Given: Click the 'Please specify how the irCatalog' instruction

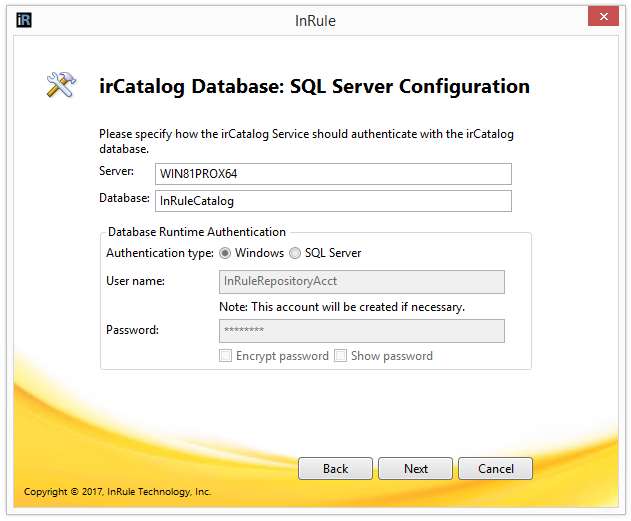Looking at the screenshot, I should coord(306,141).
